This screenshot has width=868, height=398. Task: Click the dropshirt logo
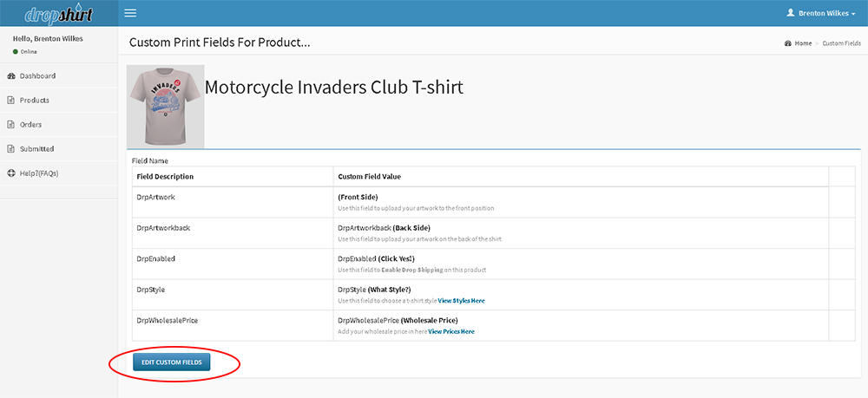point(59,13)
